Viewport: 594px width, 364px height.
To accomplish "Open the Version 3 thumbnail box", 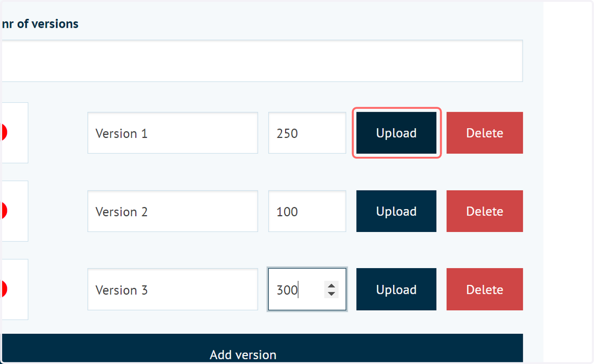I will [x=14, y=289].
